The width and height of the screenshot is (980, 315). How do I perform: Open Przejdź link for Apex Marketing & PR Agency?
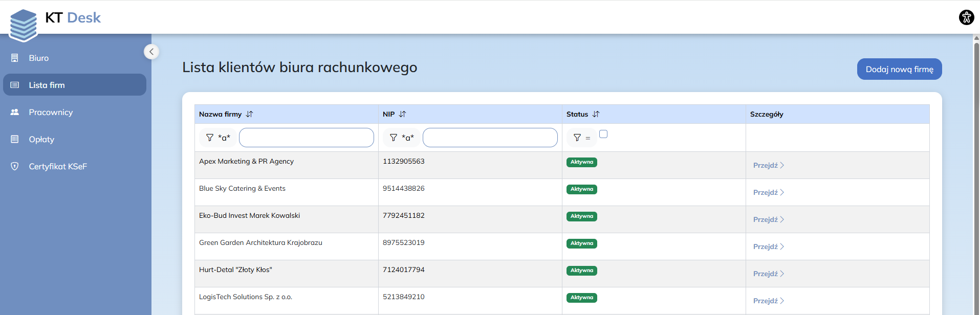(x=768, y=165)
